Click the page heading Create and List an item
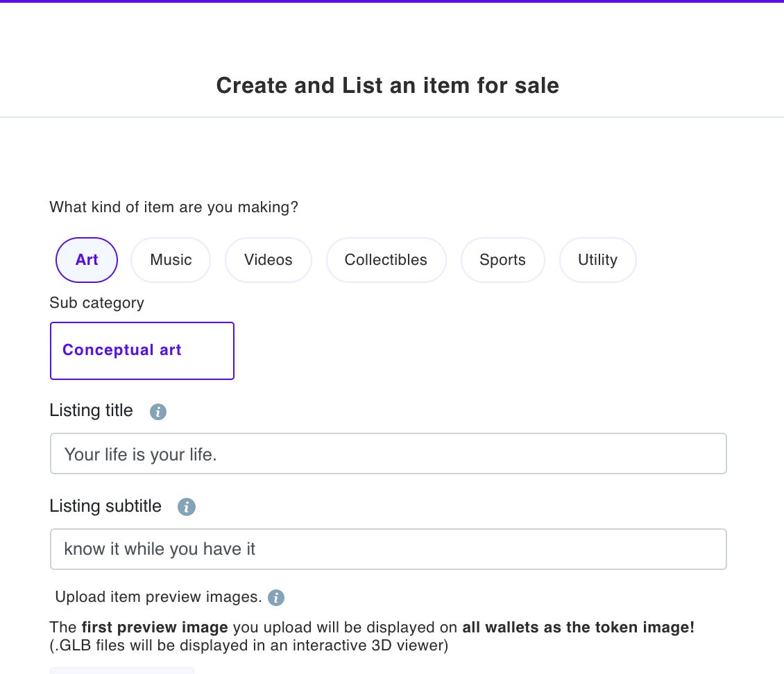Viewport: 784px width, 674px height. tap(387, 85)
